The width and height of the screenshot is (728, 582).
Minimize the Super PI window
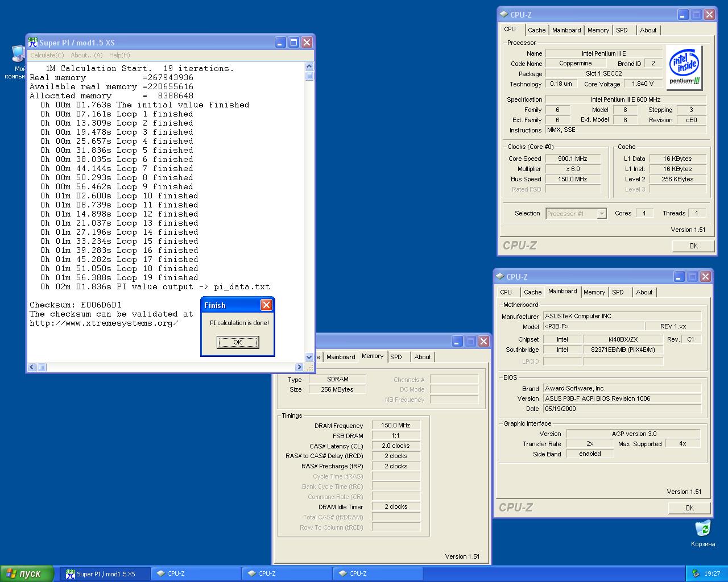click(280, 43)
